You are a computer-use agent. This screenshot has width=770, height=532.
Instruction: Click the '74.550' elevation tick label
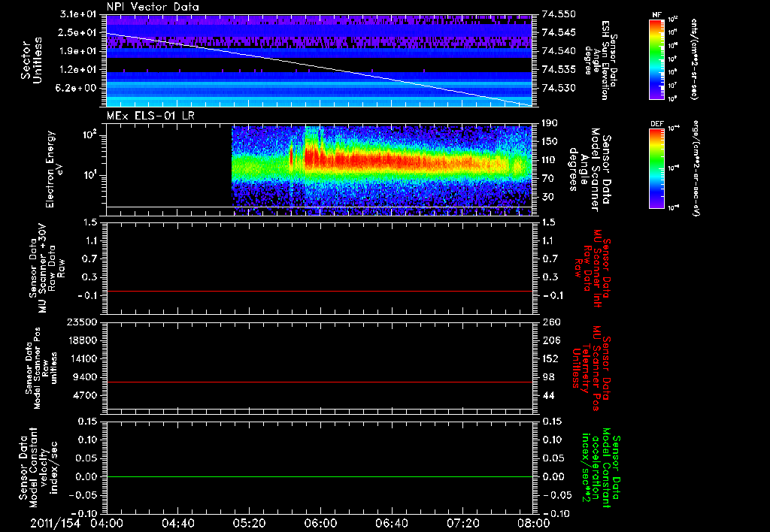pyautogui.click(x=559, y=14)
